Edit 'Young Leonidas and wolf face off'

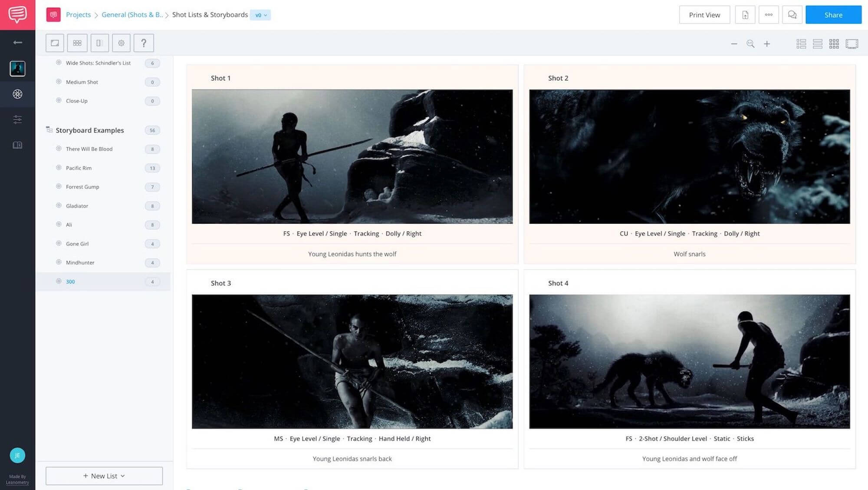coord(689,459)
